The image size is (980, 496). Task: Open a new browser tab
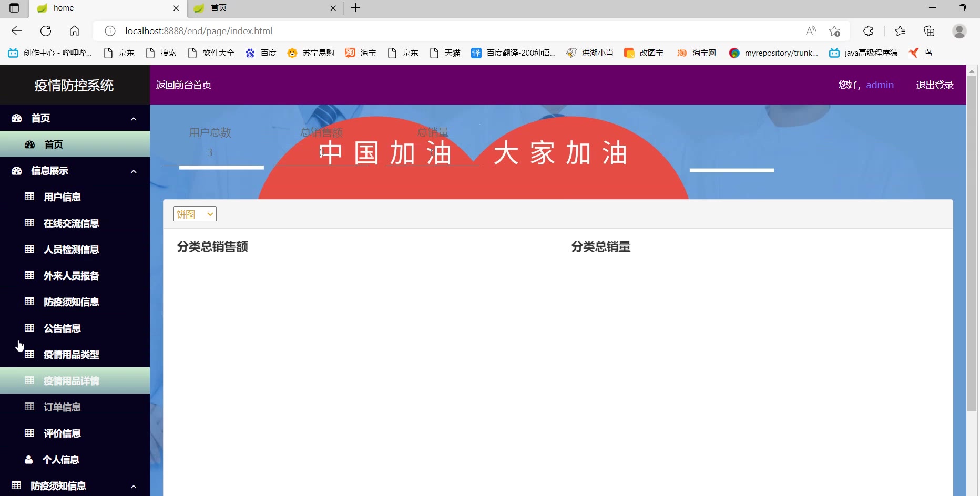pyautogui.click(x=356, y=8)
